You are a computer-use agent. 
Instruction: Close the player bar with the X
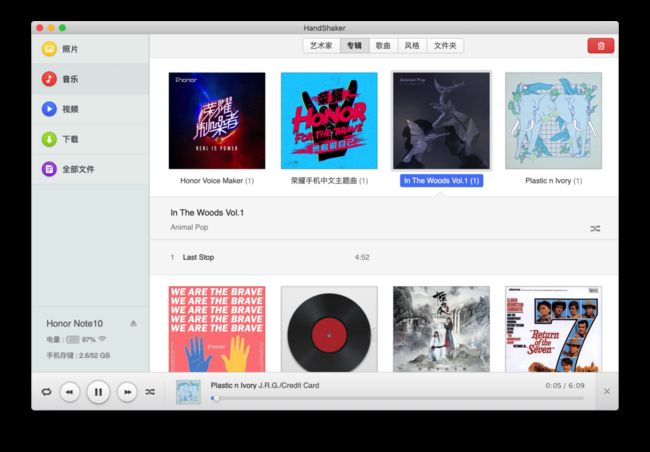(x=606, y=391)
